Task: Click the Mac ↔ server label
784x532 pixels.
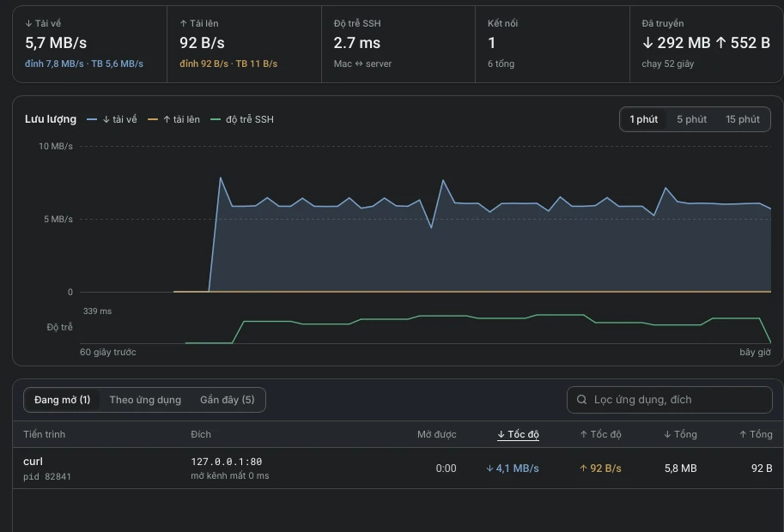Action: (x=362, y=64)
